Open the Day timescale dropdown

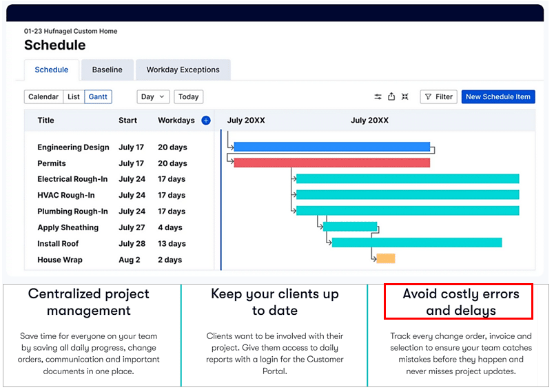click(x=153, y=97)
